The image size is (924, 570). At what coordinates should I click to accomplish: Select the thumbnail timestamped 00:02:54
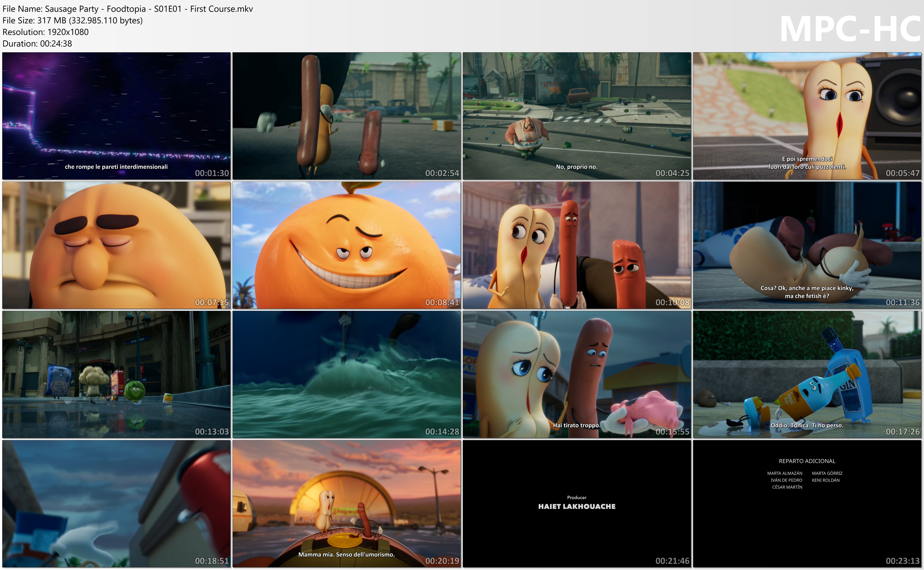click(x=346, y=116)
